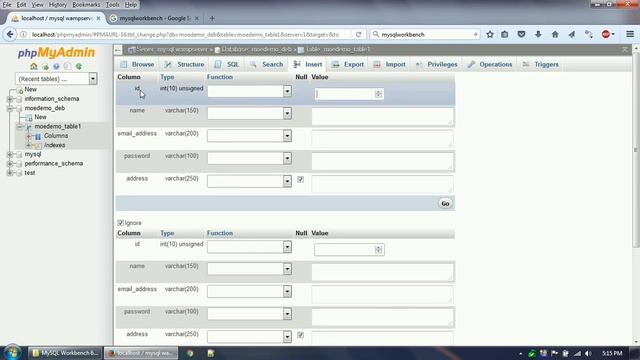This screenshot has height=360, width=640.
Task: Open the bookmarks list clipboard icon
Action: click(505, 35)
